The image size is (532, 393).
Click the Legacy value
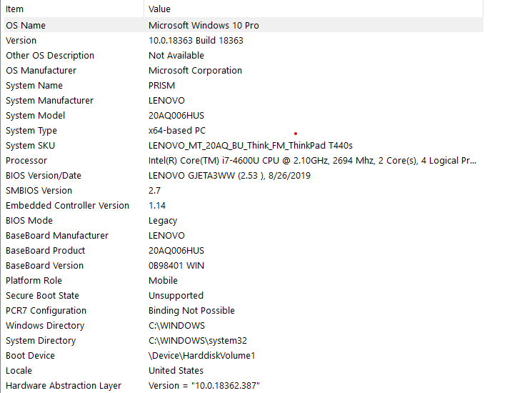click(x=163, y=221)
